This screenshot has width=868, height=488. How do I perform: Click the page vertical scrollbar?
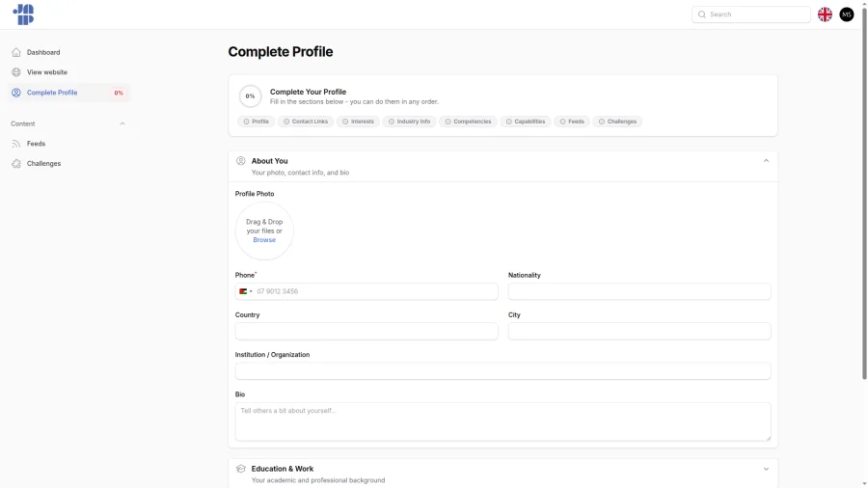864,193
